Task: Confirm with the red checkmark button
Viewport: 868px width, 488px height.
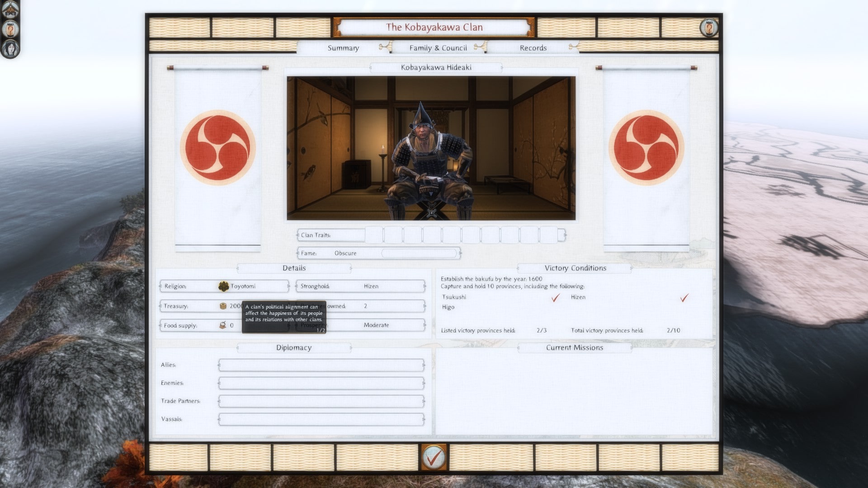Action: (434, 458)
